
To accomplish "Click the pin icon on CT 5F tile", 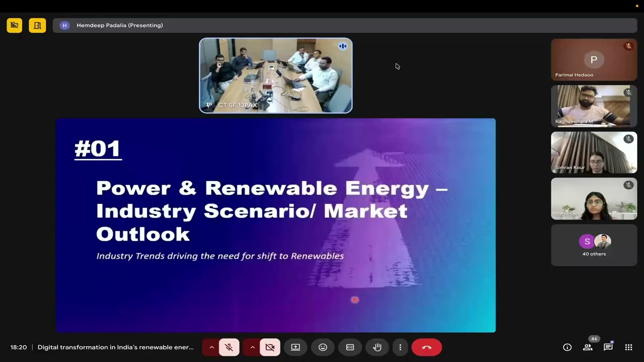I will 209,105.
